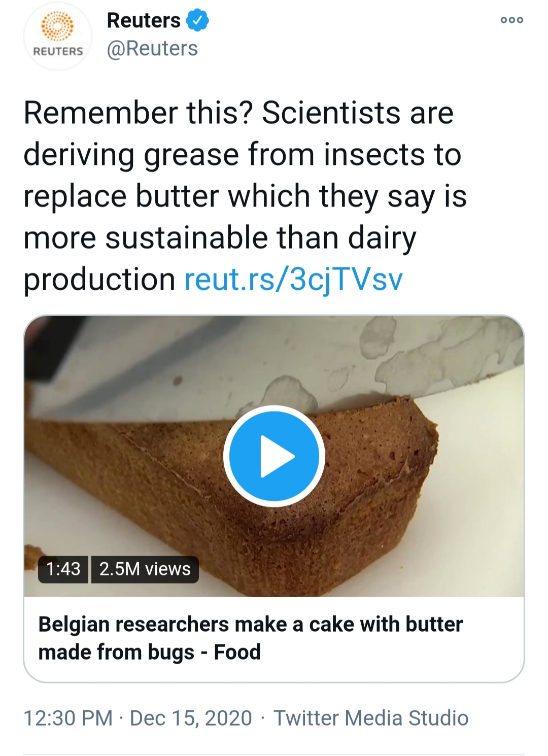Click the word "Food" in the card title
The width and height of the screenshot is (548, 756).
[x=237, y=652]
